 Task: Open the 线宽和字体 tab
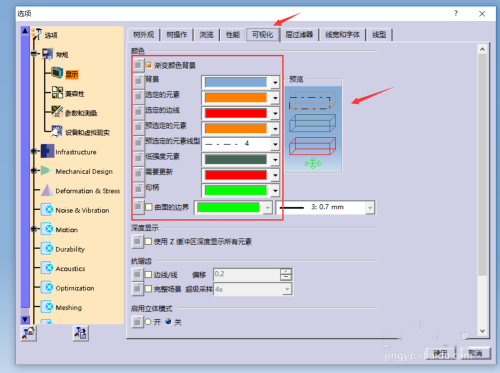343,35
